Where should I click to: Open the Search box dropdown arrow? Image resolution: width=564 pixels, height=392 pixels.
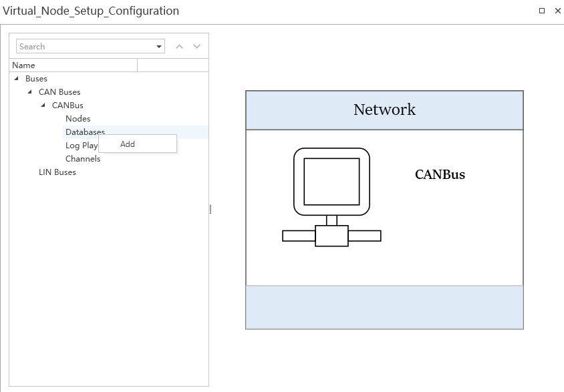(159, 47)
